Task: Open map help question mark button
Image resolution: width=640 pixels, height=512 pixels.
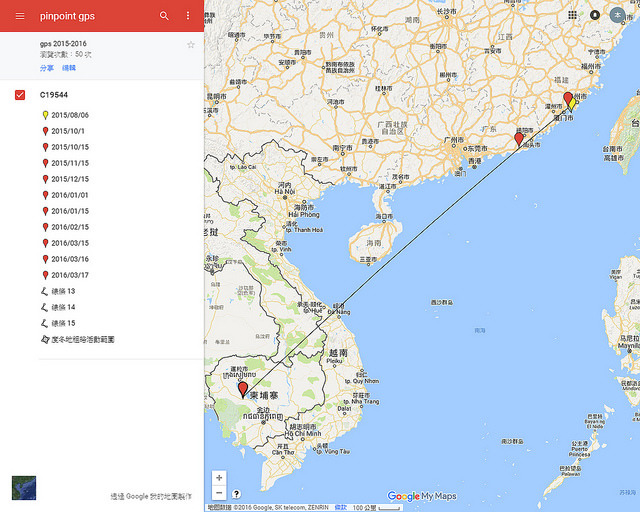Action: tap(237, 493)
